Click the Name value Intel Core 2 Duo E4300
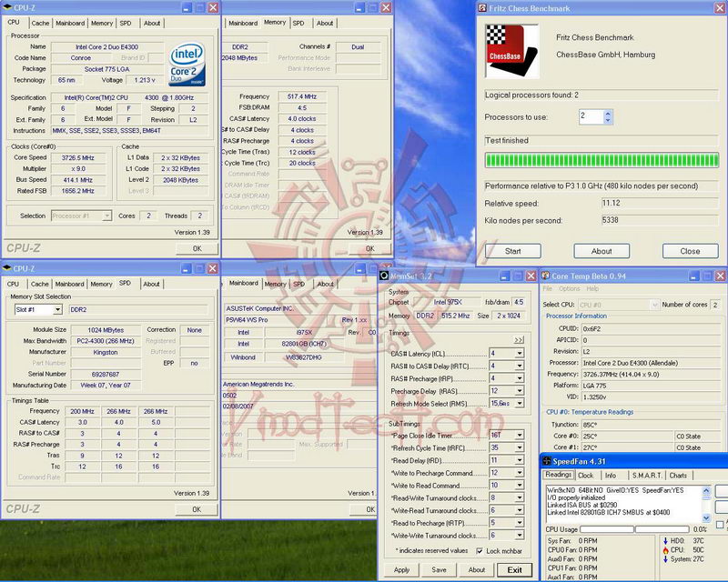This screenshot has height=582, width=728. [x=107, y=47]
